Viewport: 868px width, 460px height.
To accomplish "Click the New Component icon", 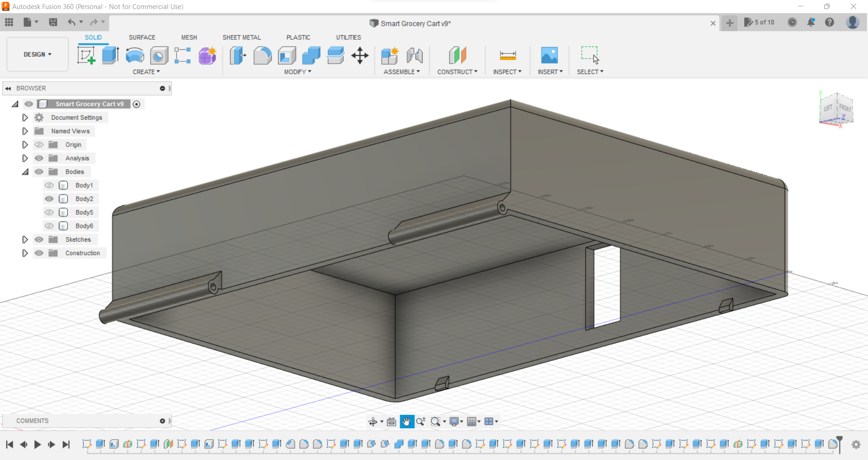I will tap(390, 56).
